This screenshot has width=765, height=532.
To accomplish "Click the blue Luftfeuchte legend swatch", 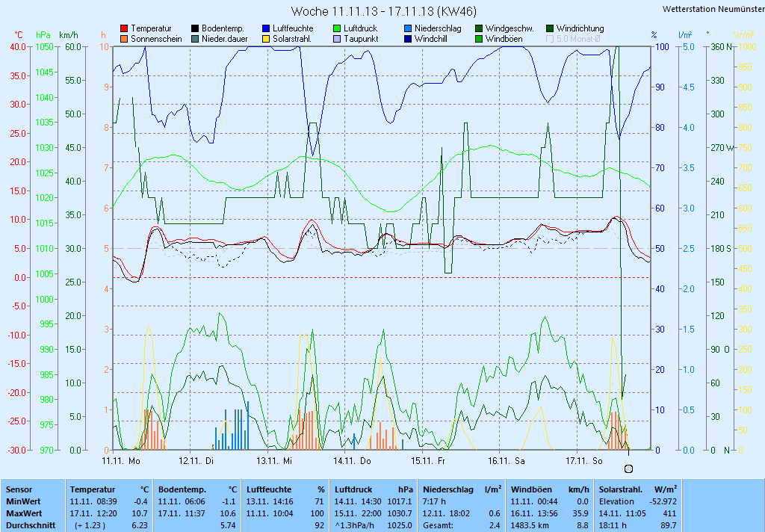I will [x=266, y=28].
